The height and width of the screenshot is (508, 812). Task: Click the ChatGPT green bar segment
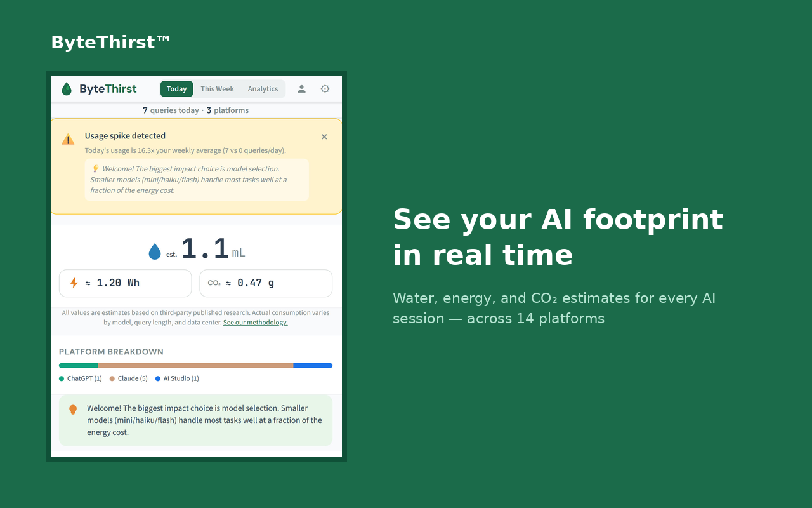(x=78, y=366)
